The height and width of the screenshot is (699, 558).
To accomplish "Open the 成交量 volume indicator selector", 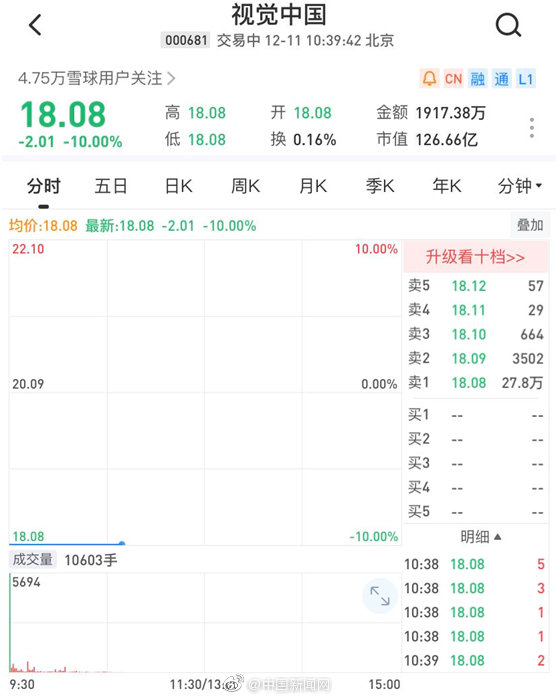I will [x=33, y=560].
